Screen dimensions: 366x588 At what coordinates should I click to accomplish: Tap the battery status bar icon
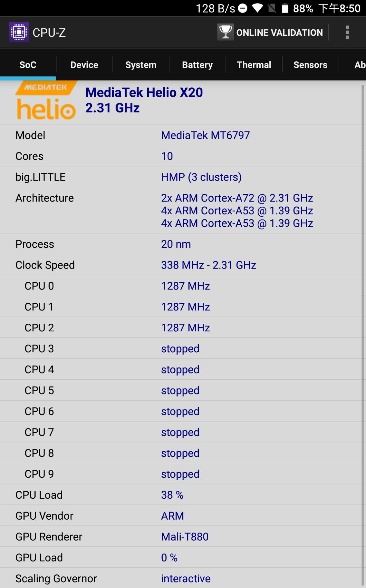285,8
